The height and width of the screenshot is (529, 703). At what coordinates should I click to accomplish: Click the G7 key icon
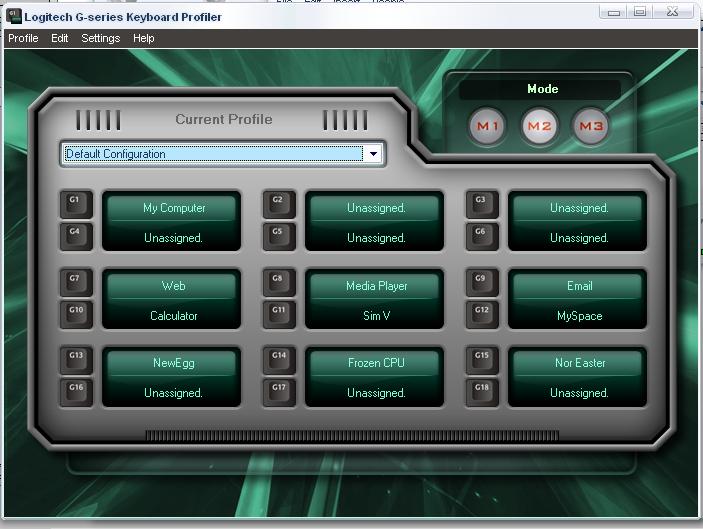(x=76, y=282)
